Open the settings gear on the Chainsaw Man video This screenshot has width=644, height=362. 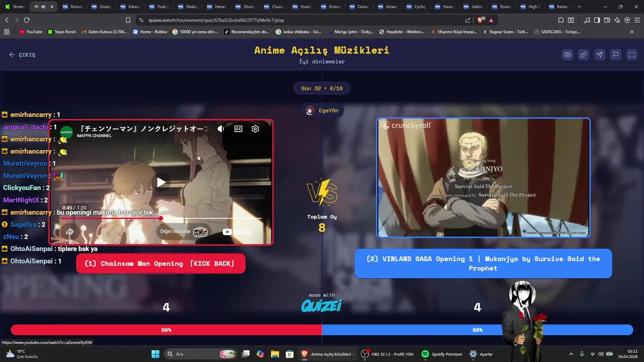pos(256,129)
